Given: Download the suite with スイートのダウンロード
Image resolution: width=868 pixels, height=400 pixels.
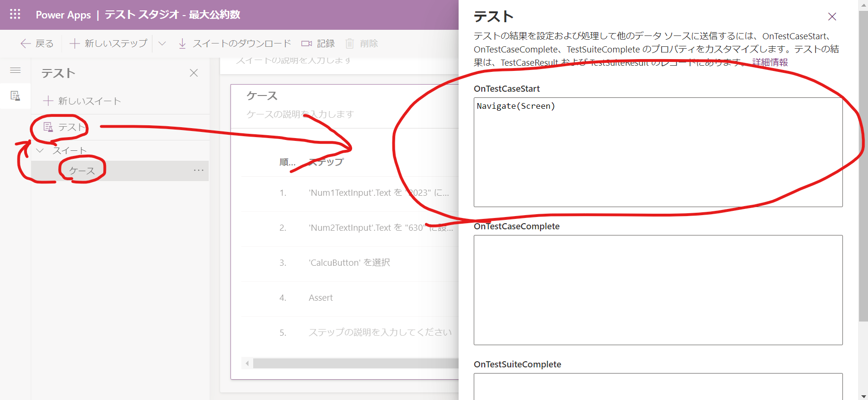Looking at the screenshot, I should pos(234,43).
